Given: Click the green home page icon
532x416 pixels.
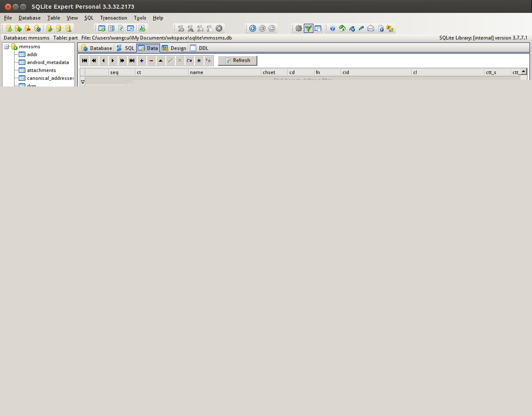Looking at the screenshot, I should (x=342, y=28).
